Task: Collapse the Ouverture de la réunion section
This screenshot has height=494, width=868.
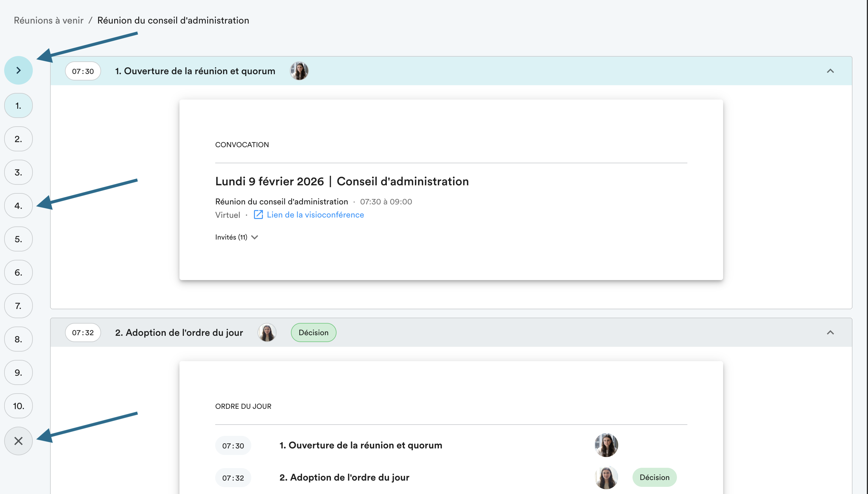Action: [x=830, y=71]
